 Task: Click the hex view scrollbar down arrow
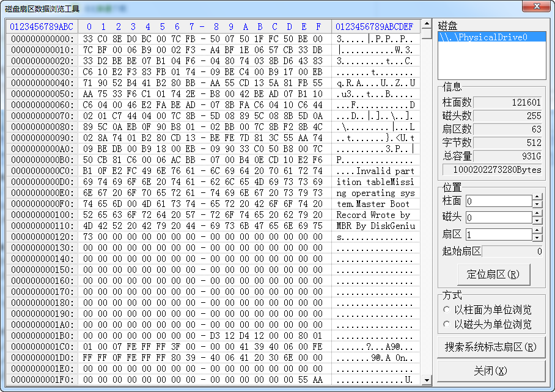click(x=426, y=380)
